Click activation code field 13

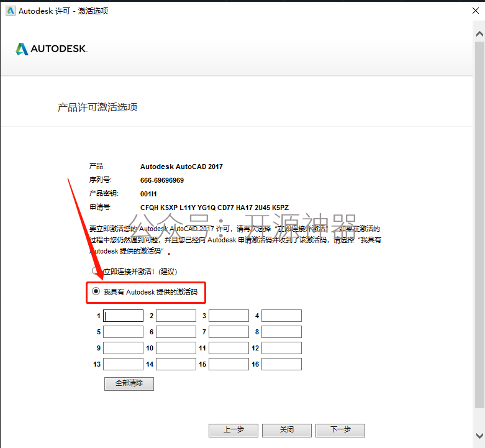123,364
